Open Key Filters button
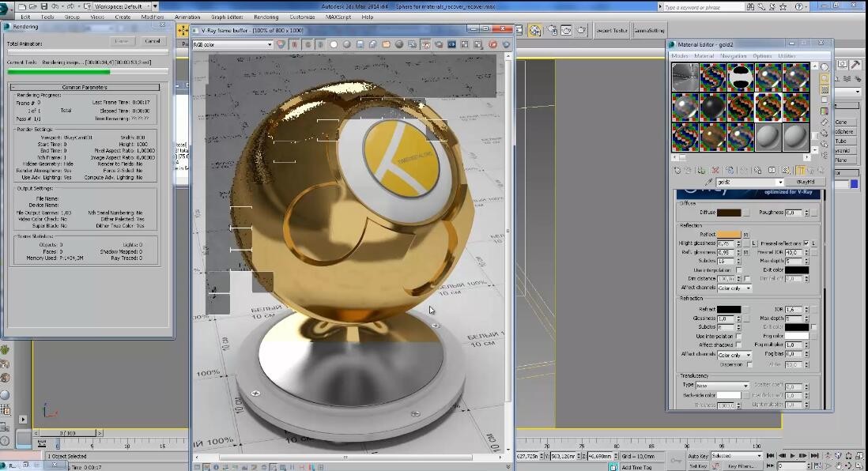This screenshot has width=868, height=471. 742,466
